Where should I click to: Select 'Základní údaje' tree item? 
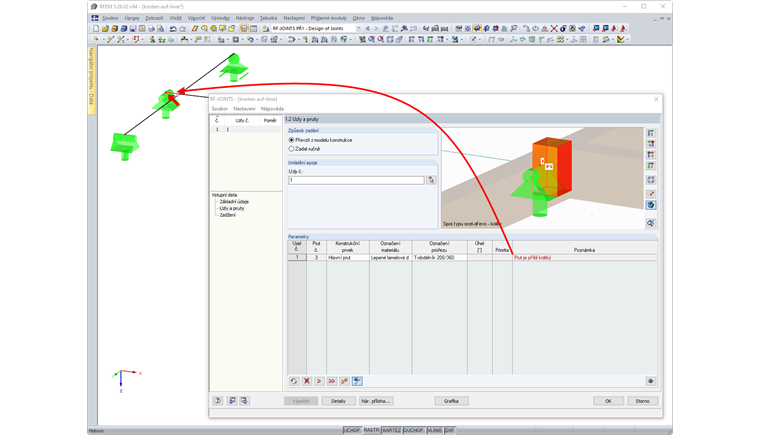pyautogui.click(x=234, y=202)
